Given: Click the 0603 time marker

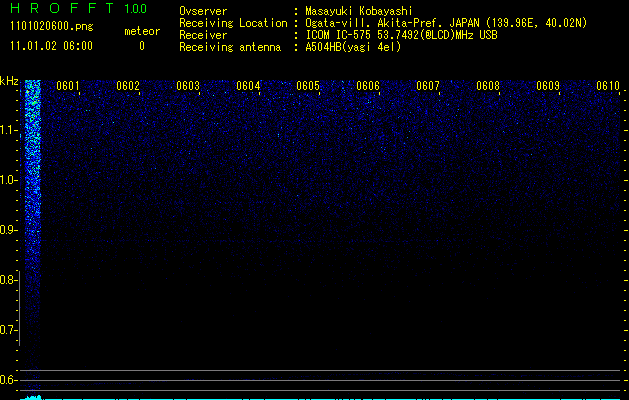Looking at the screenshot, I should point(188,86).
